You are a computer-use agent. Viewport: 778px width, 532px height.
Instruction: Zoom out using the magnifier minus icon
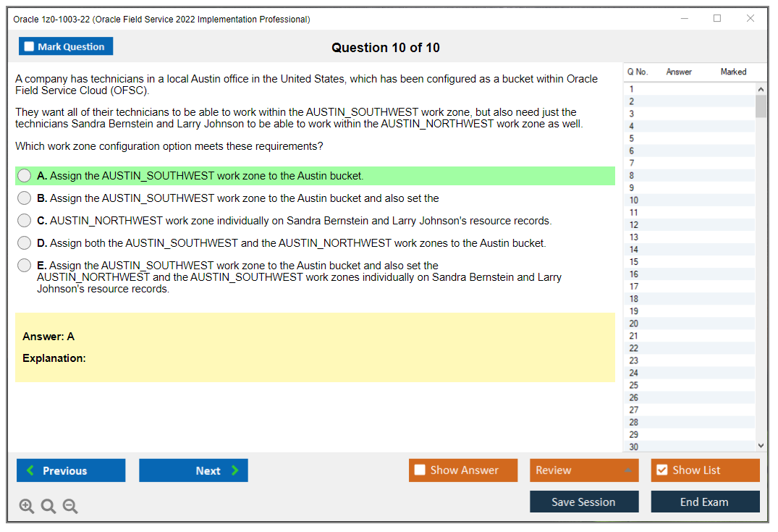(70, 506)
